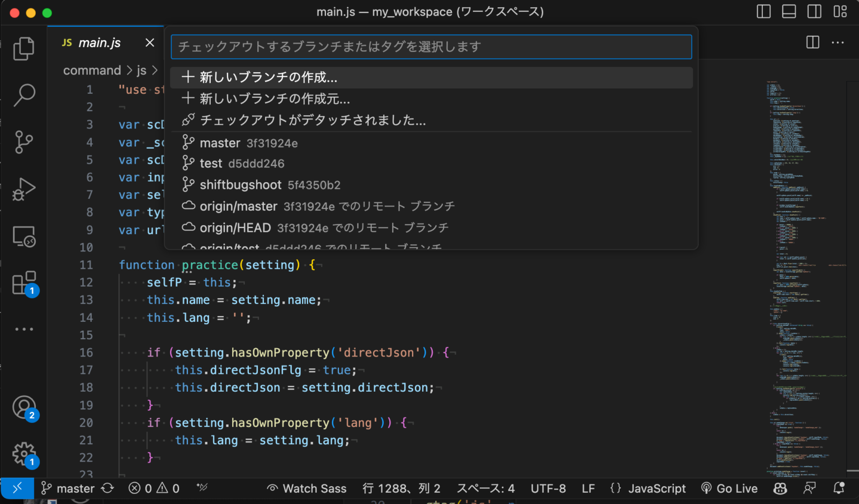Open the Remote Explorer view

[x=23, y=236]
